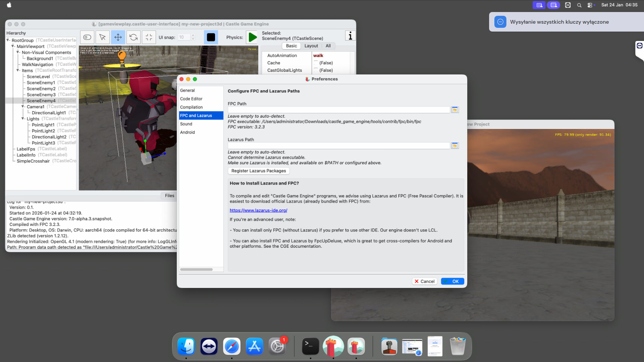Collapse the Lights tree node
The height and width of the screenshot is (362, 644).
coord(23,119)
